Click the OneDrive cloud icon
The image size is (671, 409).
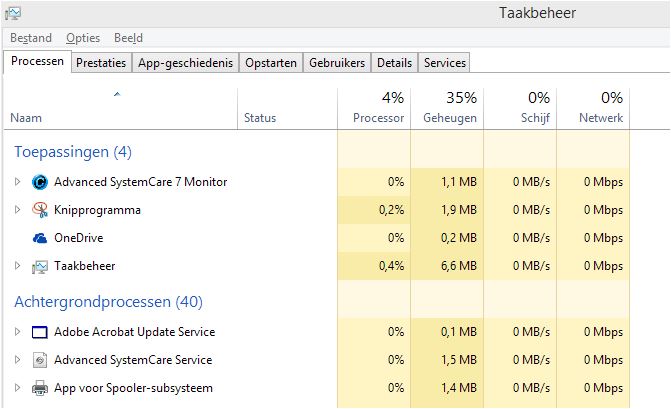(x=40, y=238)
